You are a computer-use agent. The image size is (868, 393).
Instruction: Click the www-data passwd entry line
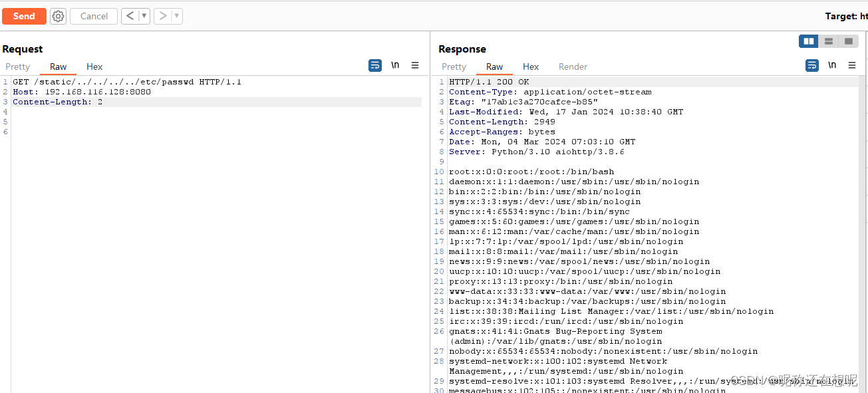(x=587, y=292)
